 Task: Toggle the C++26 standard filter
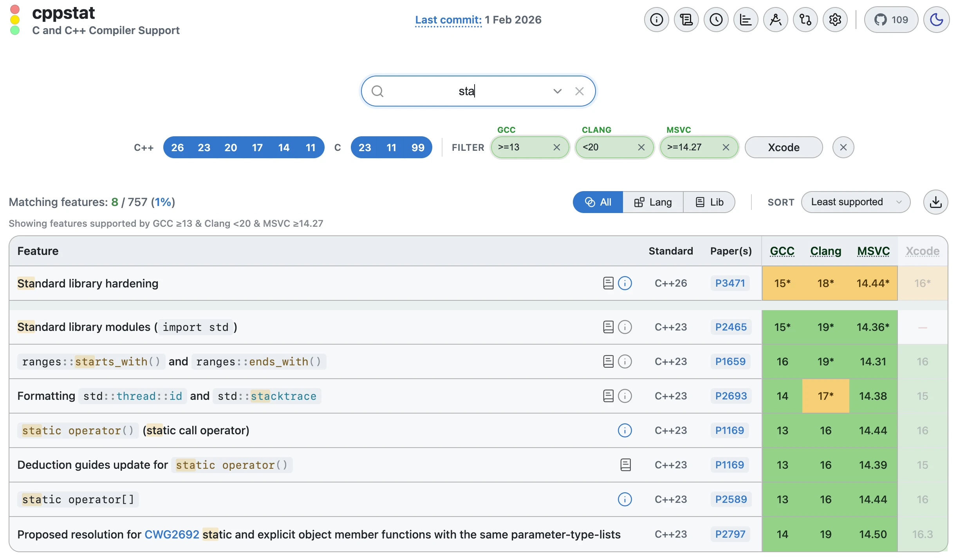coord(177,148)
